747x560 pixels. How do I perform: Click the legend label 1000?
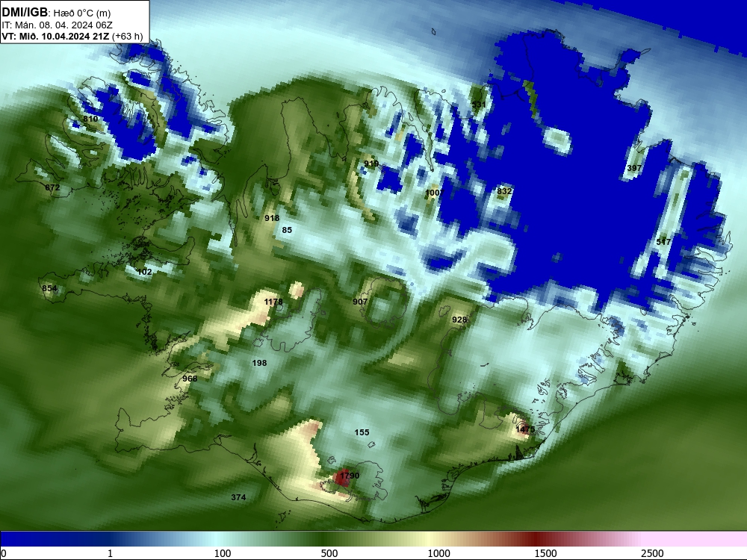(x=438, y=553)
